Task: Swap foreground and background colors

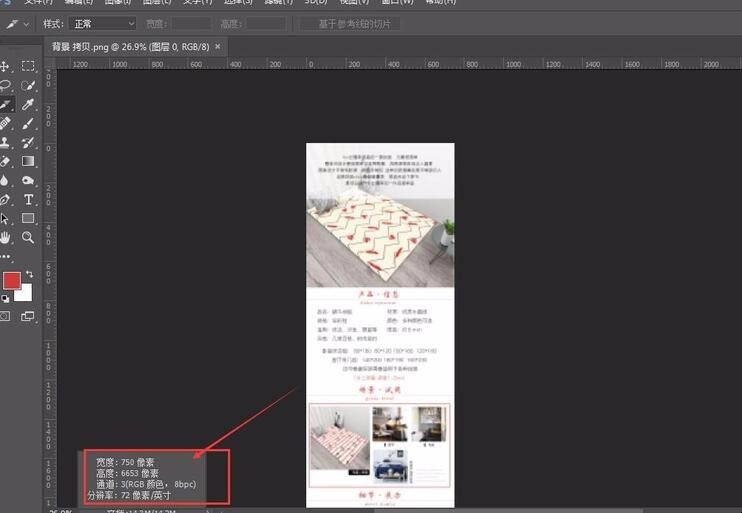Action: coord(29,274)
